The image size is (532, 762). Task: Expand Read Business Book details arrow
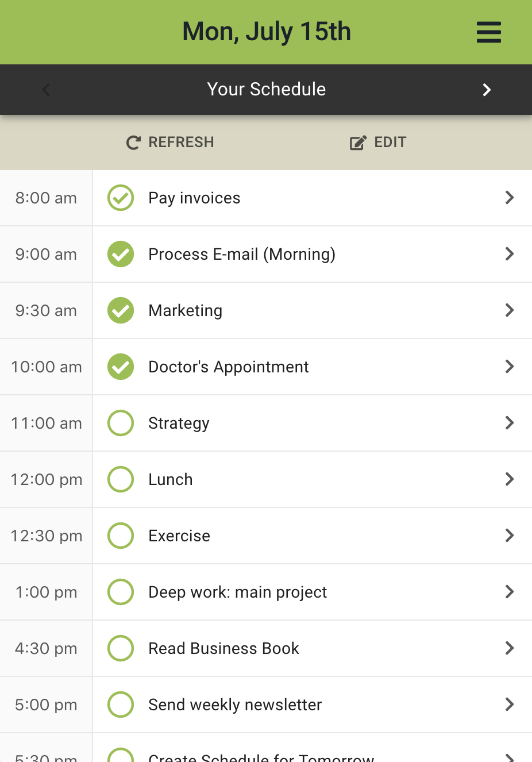tap(509, 648)
